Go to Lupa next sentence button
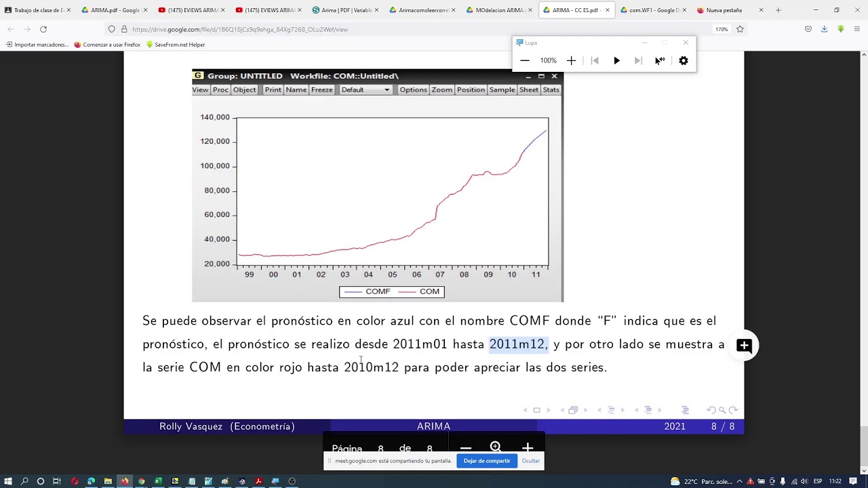868x488 pixels. pyautogui.click(x=638, y=61)
